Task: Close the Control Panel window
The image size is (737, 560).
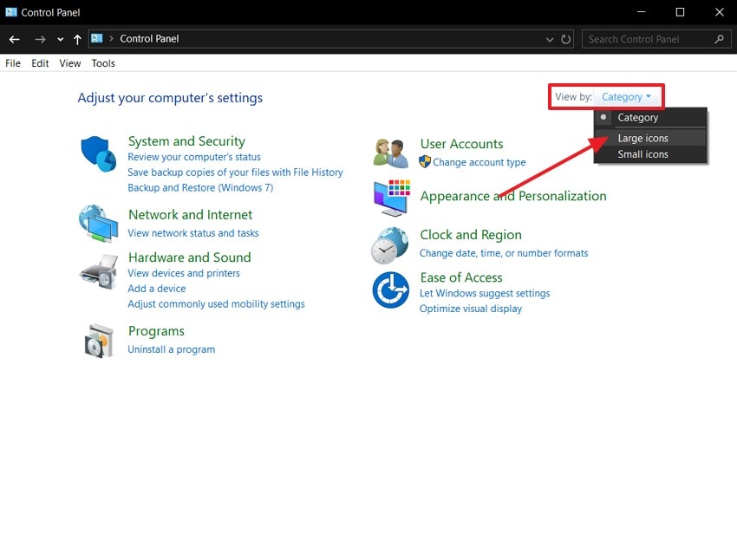Action: tap(719, 12)
